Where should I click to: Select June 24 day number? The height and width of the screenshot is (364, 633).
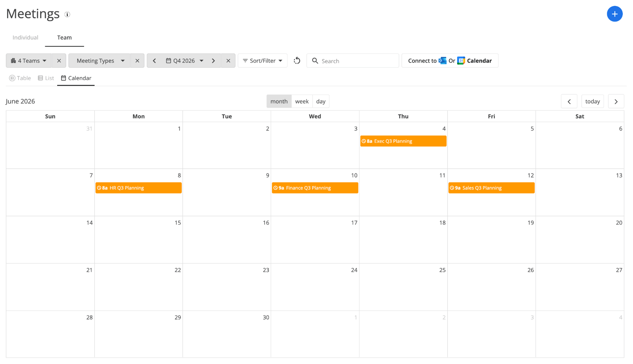tap(354, 270)
